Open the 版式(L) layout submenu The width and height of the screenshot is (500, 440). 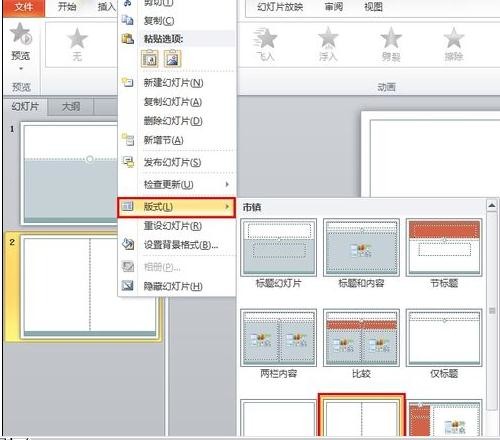(177, 207)
